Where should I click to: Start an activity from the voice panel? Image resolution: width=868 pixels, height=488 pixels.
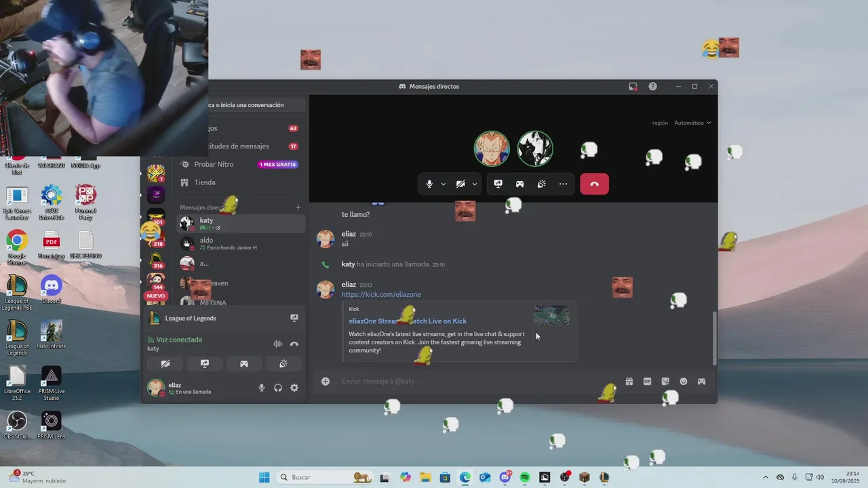coord(244,364)
